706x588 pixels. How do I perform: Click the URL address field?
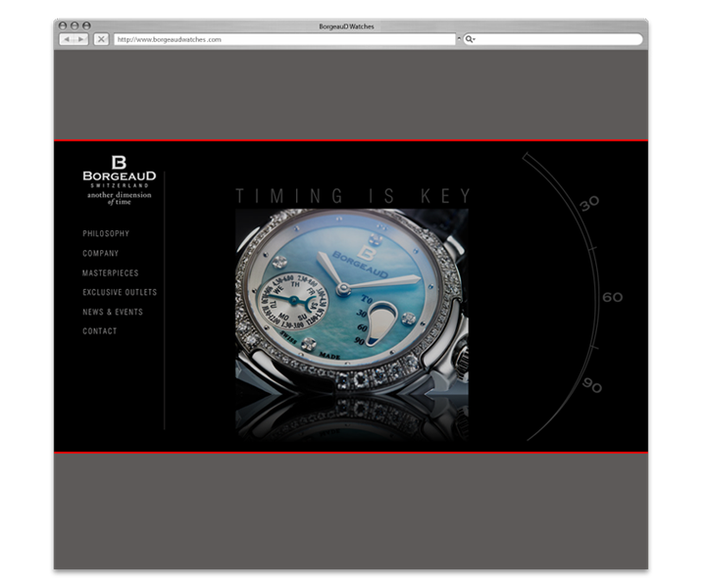coord(284,39)
